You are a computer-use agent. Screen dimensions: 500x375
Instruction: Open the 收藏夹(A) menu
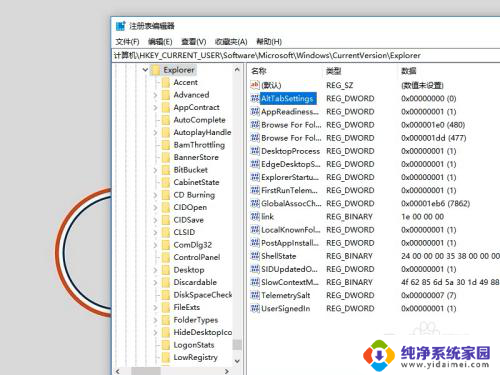tap(231, 42)
